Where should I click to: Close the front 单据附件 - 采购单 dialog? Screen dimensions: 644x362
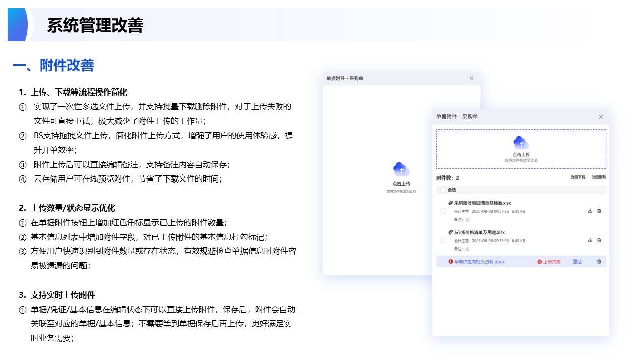(x=600, y=117)
